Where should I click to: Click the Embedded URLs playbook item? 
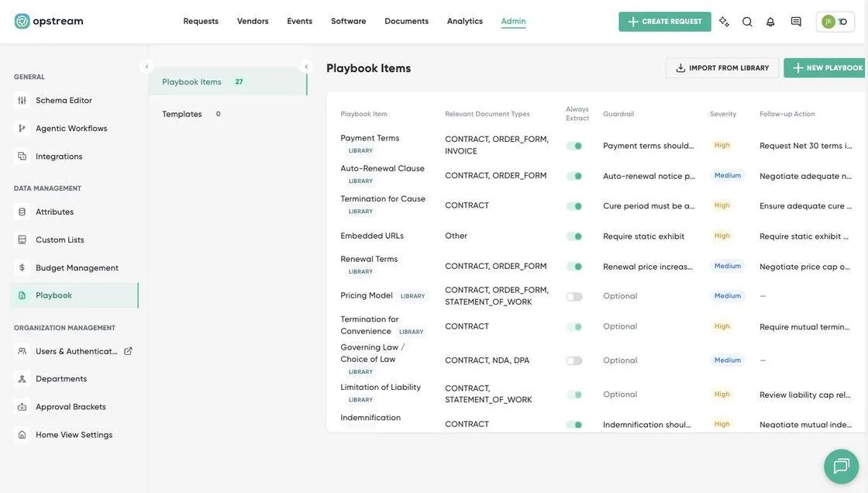point(372,236)
